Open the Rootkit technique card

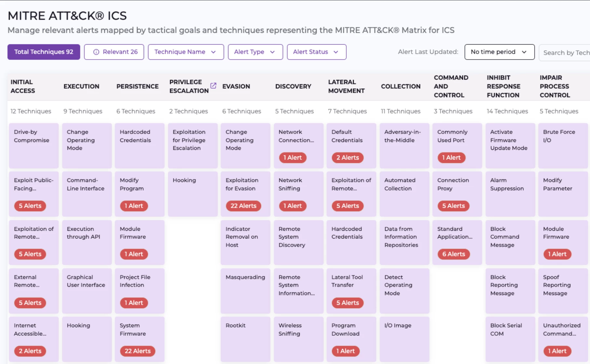[x=245, y=339]
